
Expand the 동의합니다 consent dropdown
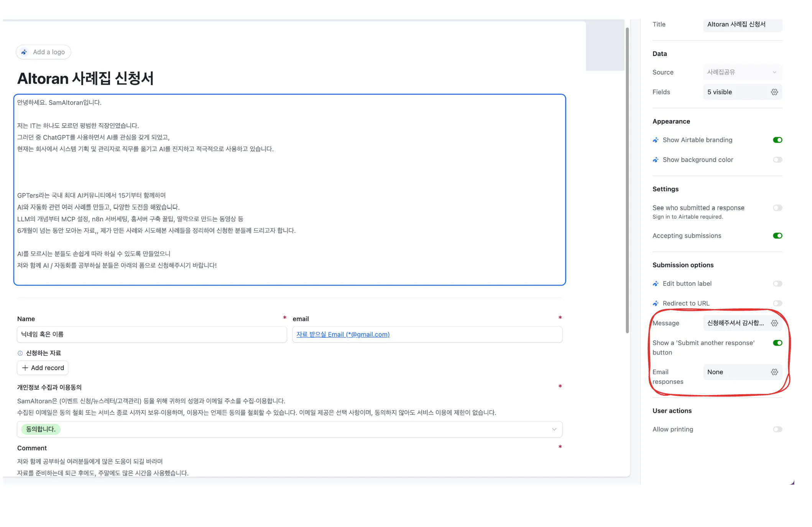(x=289, y=429)
